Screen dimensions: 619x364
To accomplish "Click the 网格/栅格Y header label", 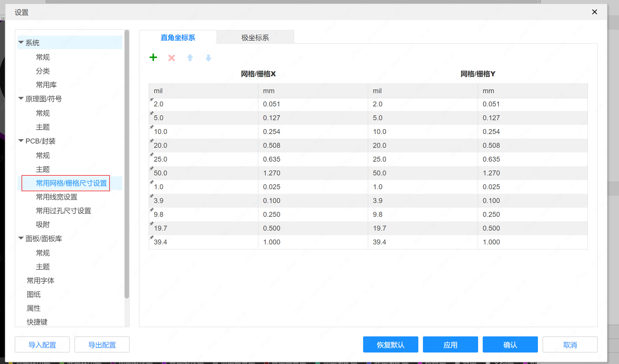I will pos(478,74).
